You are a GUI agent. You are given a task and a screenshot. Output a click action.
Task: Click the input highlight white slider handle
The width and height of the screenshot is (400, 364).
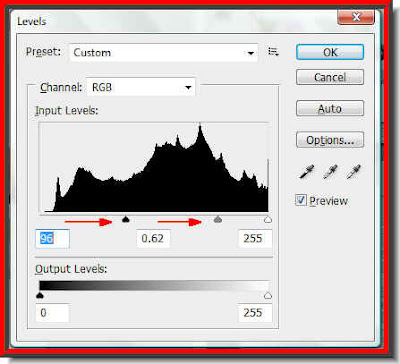coord(268,219)
